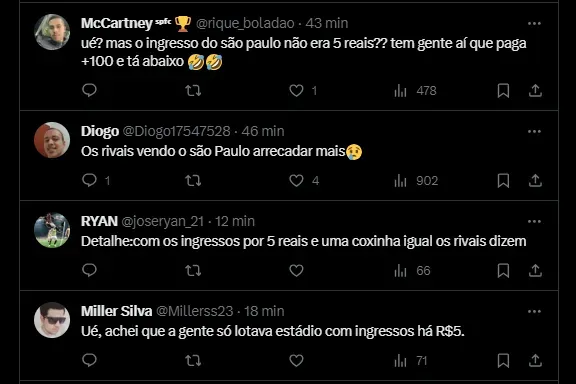Retweet RYAN's tweet about coxinha
Screen dimensions: 576x384
[193, 271]
